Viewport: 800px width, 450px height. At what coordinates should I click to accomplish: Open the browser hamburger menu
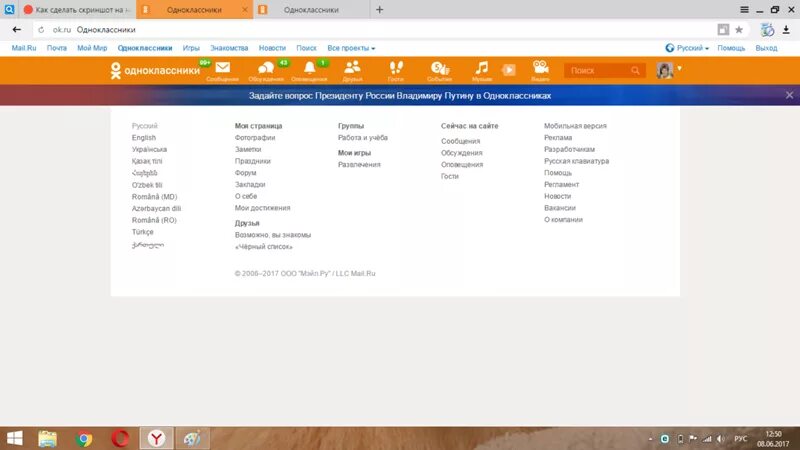tap(744, 10)
